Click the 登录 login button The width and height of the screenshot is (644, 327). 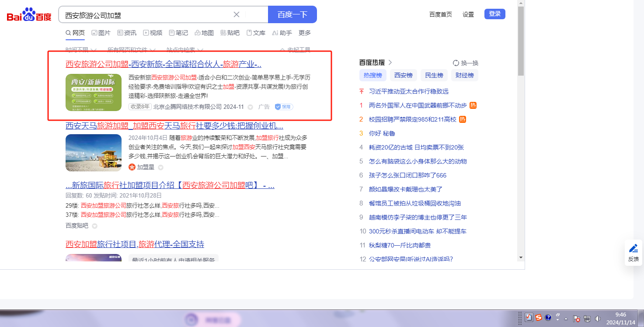[x=494, y=14]
